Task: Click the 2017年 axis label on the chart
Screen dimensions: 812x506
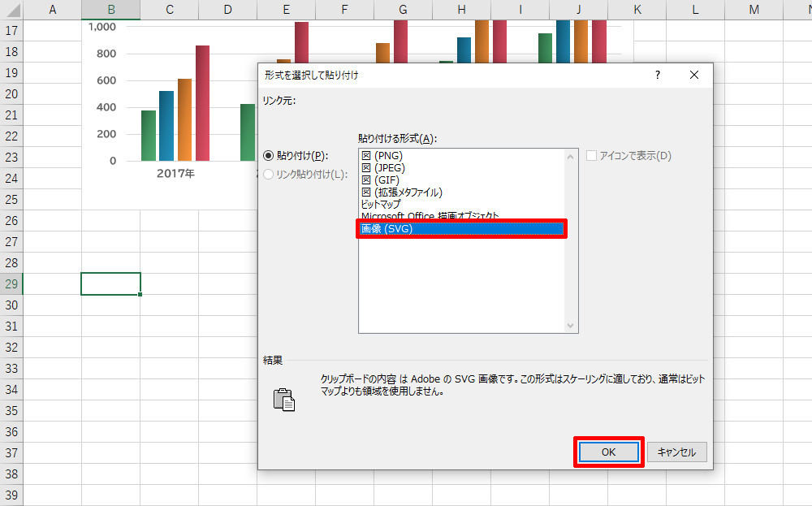Action: 175,174
